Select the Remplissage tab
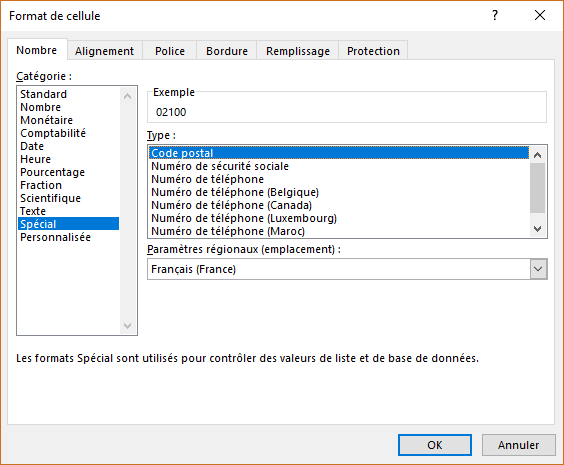564x465 pixels. tap(298, 51)
